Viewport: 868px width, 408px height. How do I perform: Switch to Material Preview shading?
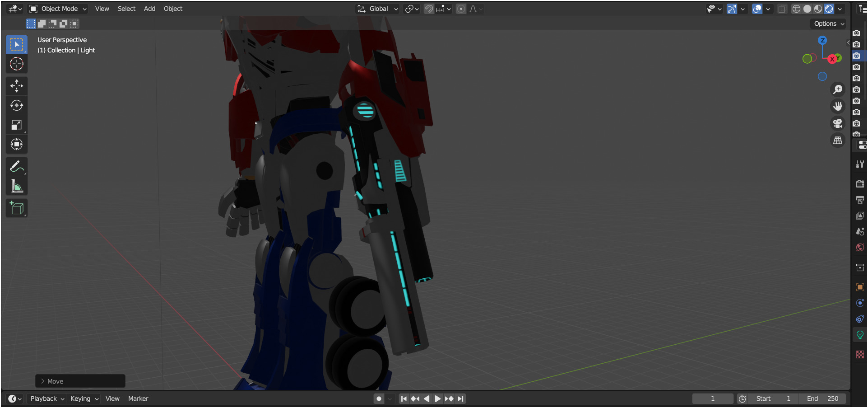[x=818, y=9]
